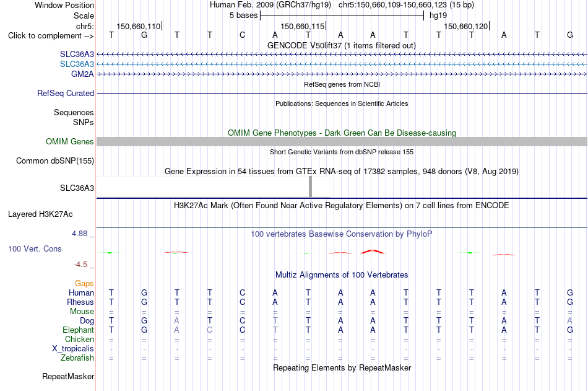This screenshot has height=391, width=588.
Task: Click the 'chr5:' ruler label
Action: click(x=85, y=26)
